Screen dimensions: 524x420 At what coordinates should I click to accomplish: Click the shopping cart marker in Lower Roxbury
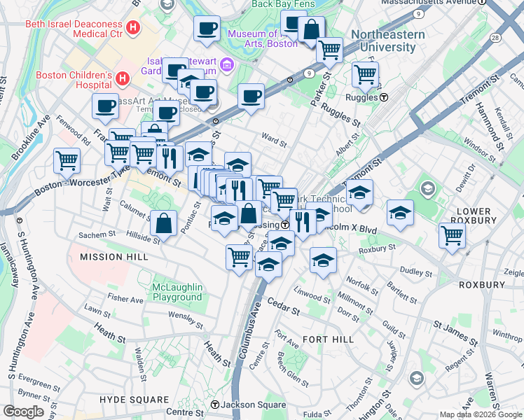tap(452, 236)
